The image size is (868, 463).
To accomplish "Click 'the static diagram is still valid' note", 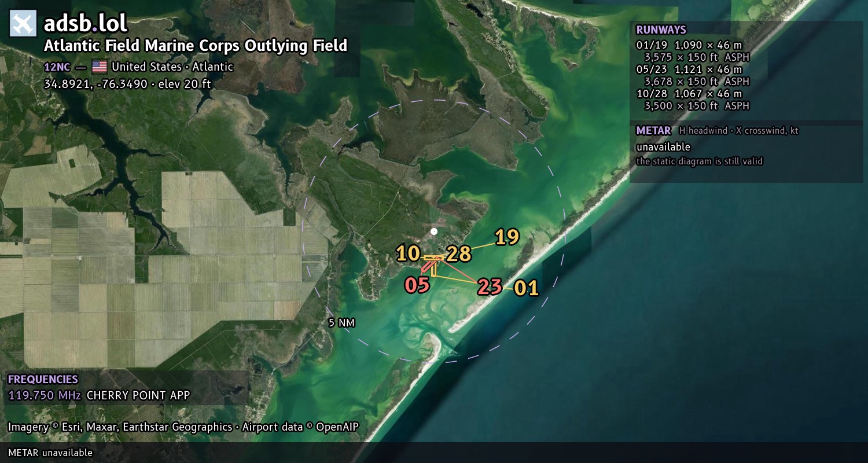I will [x=700, y=161].
